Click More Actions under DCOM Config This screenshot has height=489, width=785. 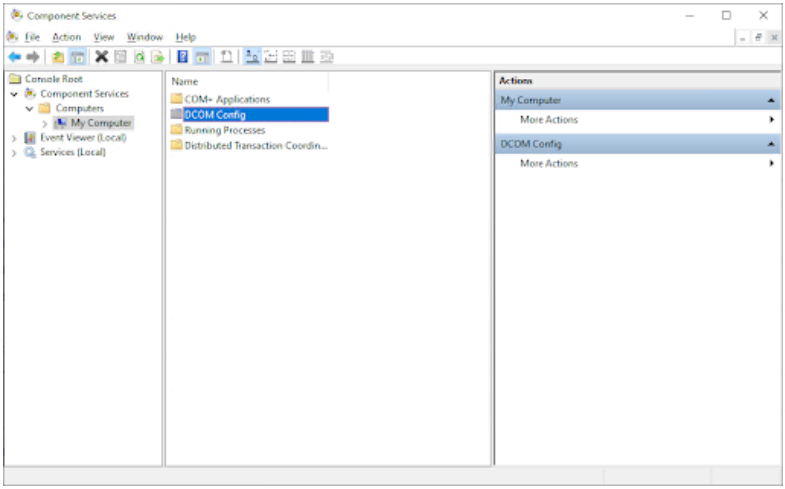[548, 164]
